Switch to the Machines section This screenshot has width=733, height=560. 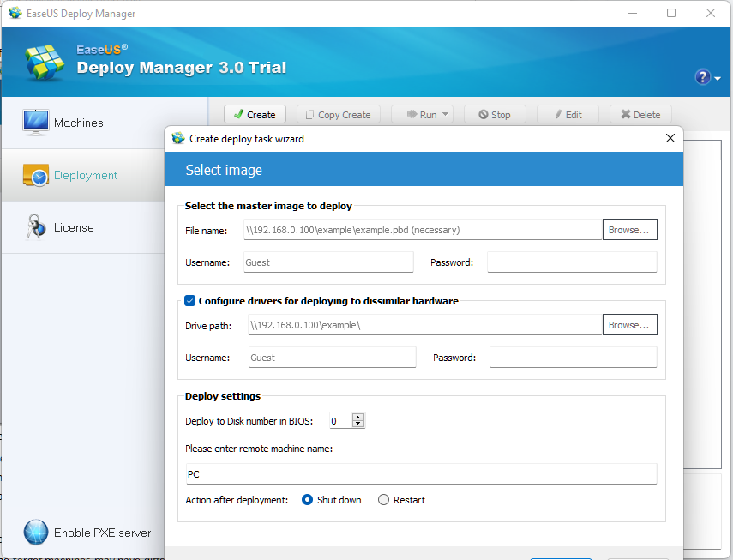tap(78, 123)
